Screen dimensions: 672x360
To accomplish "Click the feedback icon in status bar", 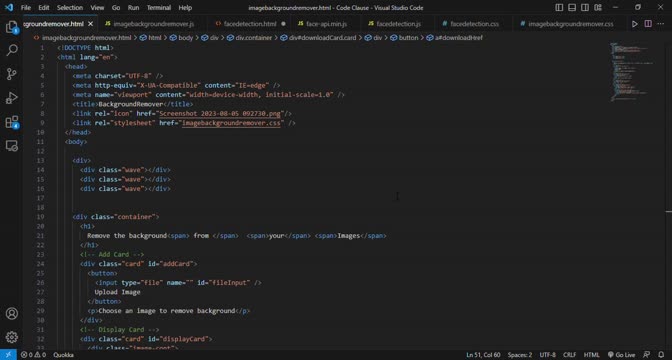I will (x=647, y=355).
